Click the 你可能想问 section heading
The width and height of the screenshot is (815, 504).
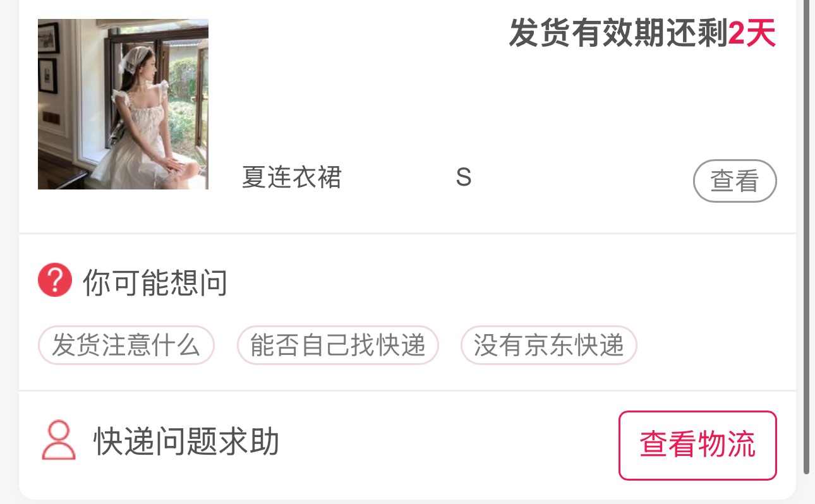click(155, 282)
